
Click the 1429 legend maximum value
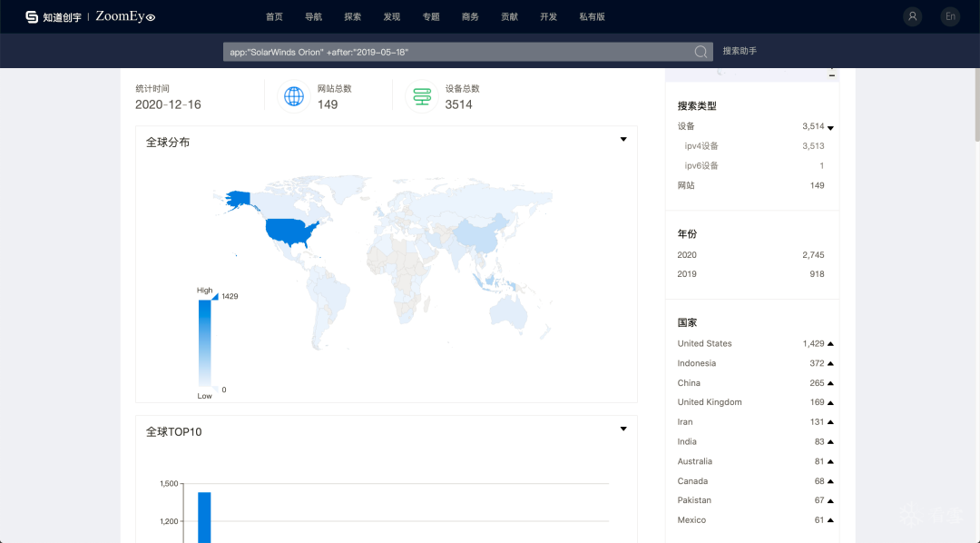point(230,297)
